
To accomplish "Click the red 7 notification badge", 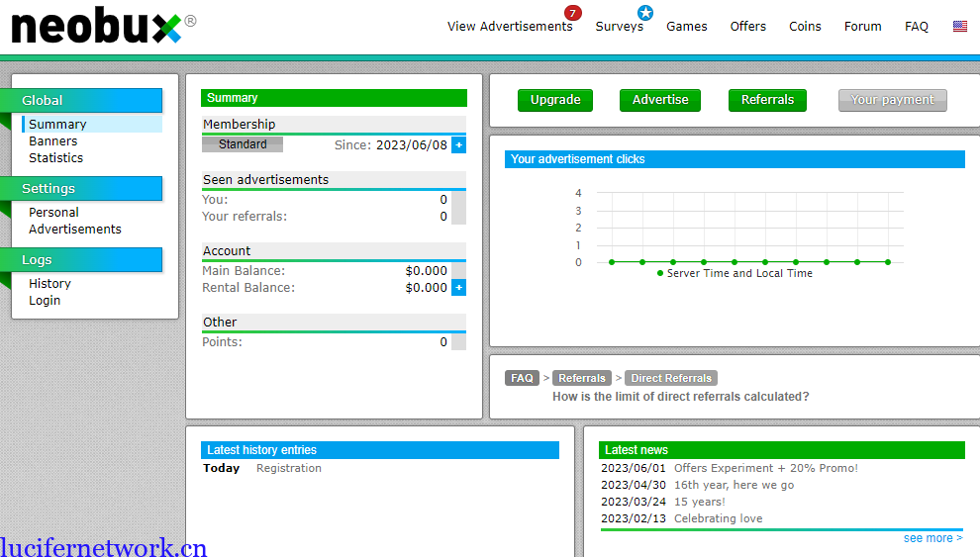I will [572, 13].
